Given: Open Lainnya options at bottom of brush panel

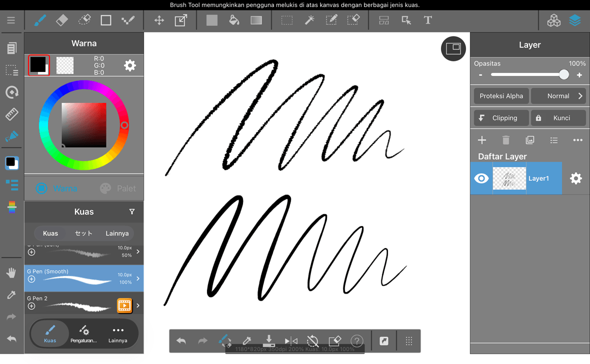Looking at the screenshot, I should 118,335.
